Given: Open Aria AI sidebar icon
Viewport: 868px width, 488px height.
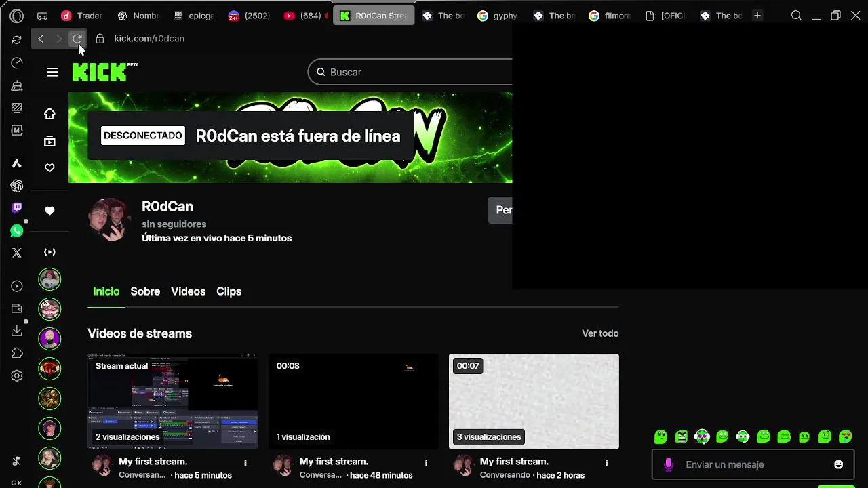Looking at the screenshot, I should coord(17,163).
